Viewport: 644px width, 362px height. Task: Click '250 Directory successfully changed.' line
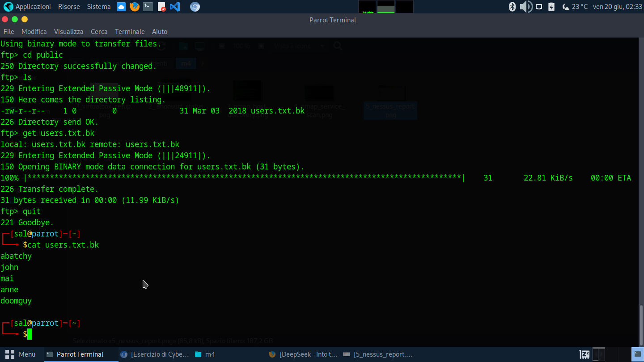point(79,66)
